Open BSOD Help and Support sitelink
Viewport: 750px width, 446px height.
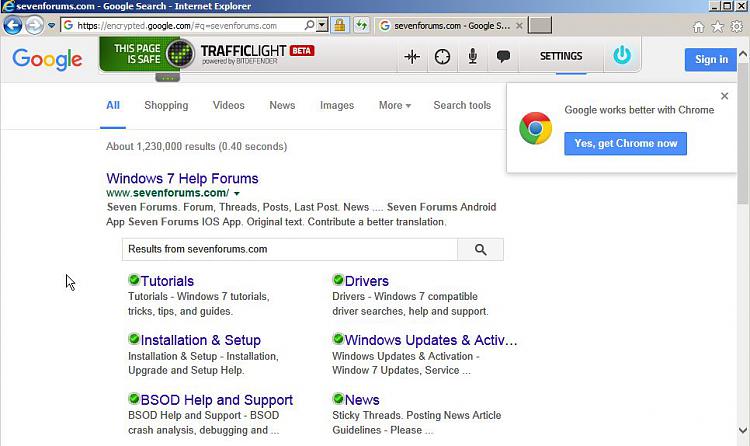tap(217, 400)
